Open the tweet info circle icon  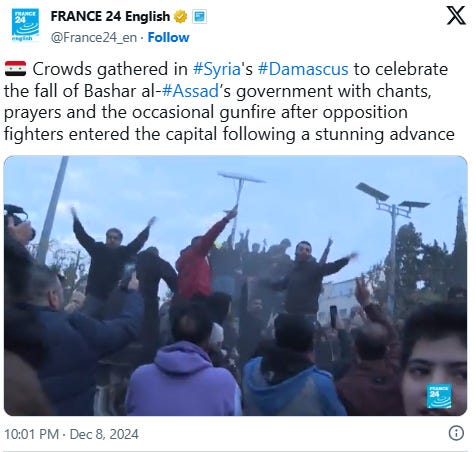(456, 433)
